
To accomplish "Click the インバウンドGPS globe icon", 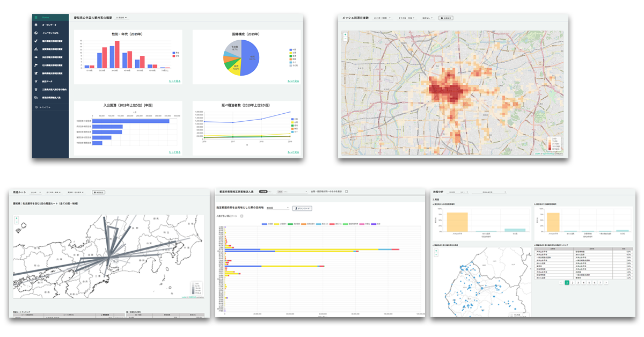I will coord(36,33).
